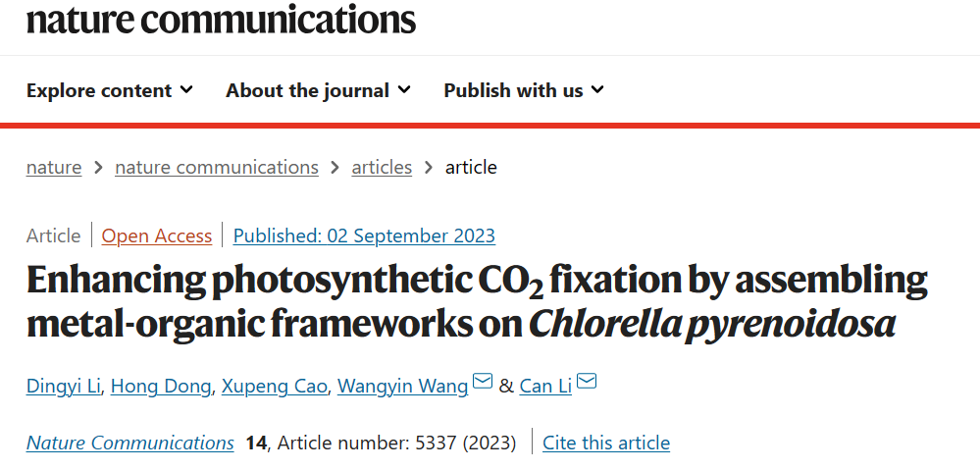980x470 pixels.
Task: Click Published: 02 September 2023 link
Action: [364, 236]
